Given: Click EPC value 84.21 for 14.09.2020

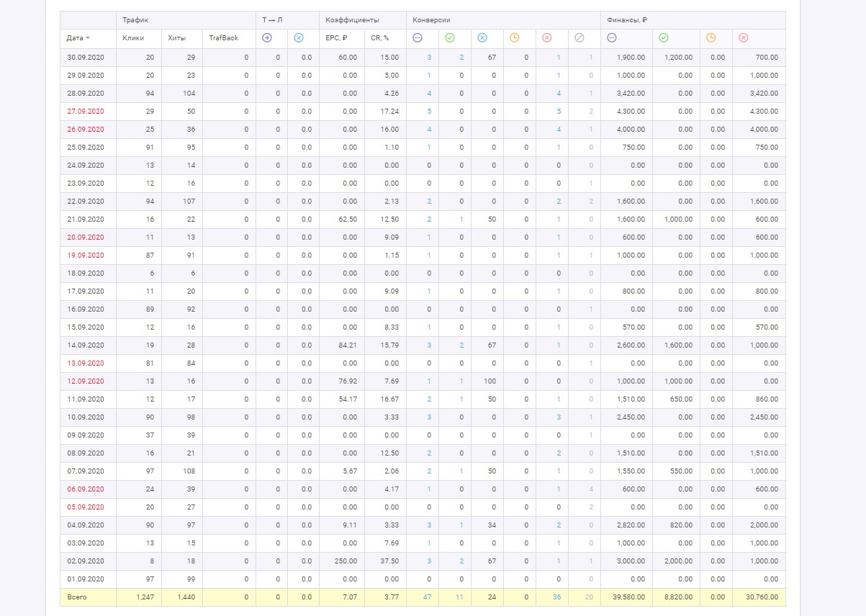Looking at the screenshot, I should pos(348,345).
